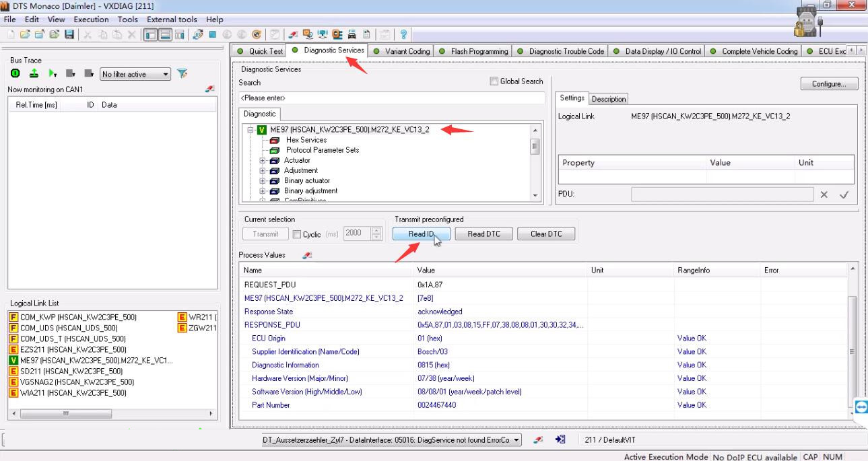The image size is (868, 461).
Task: Select Hex Services in the diagnostic tree
Action: (x=306, y=140)
